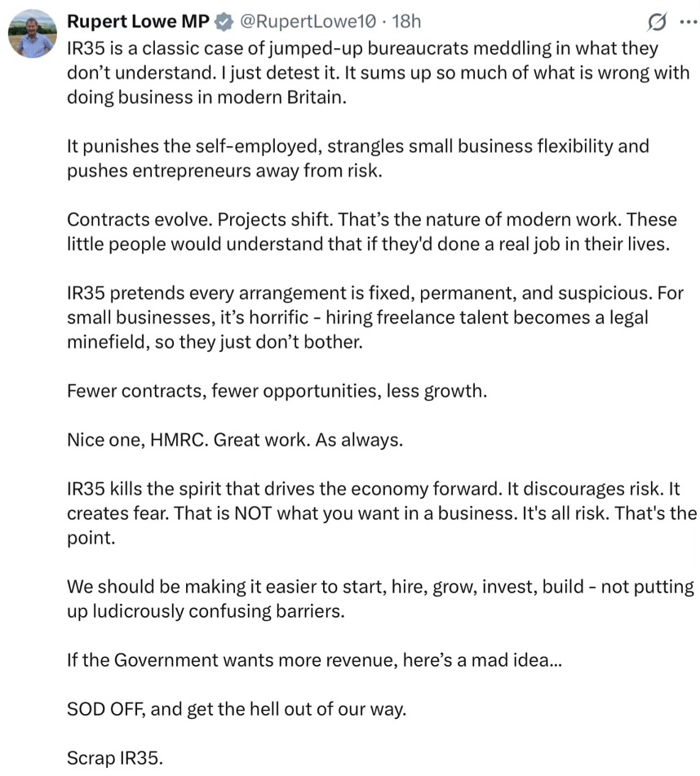This screenshot has height=776, width=700.
Task: Click the 'SOD OFF, and get the hell' line
Action: coord(237,709)
